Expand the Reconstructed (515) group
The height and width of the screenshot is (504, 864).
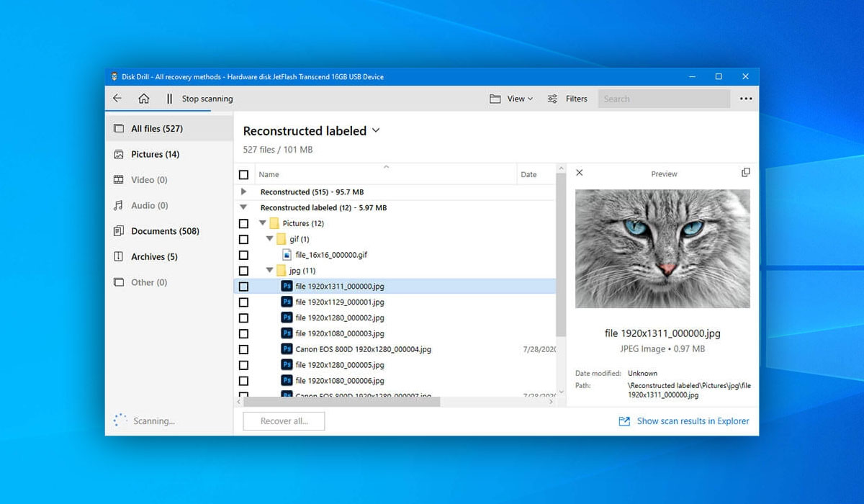(243, 192)
